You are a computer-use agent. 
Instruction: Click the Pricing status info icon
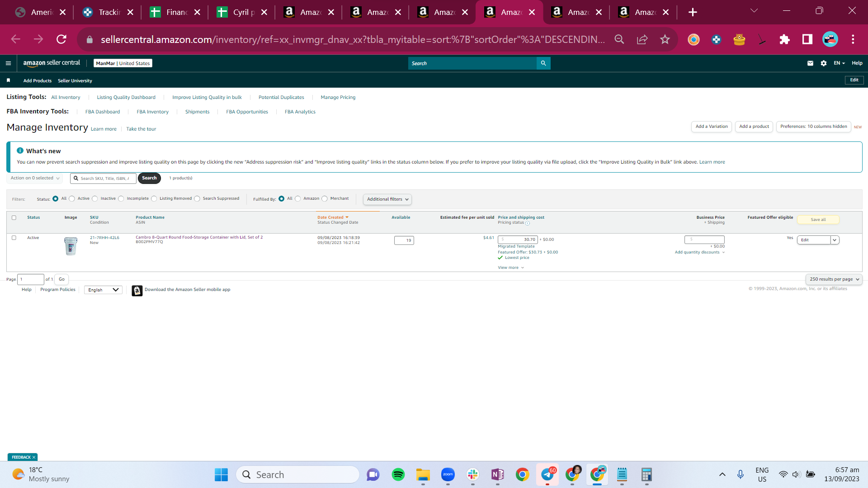pos(528,223)
